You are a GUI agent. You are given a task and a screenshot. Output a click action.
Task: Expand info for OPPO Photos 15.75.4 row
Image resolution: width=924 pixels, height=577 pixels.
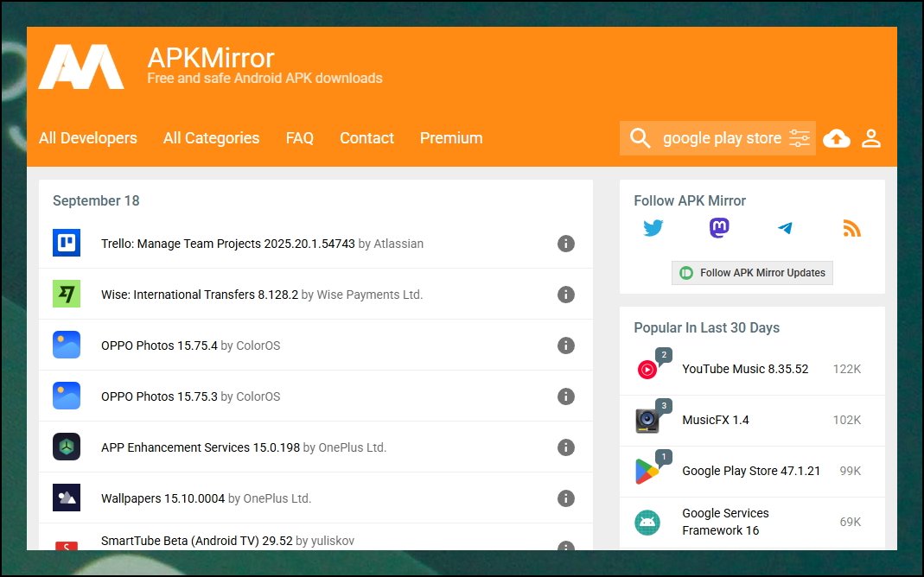[x=565, y=345]
